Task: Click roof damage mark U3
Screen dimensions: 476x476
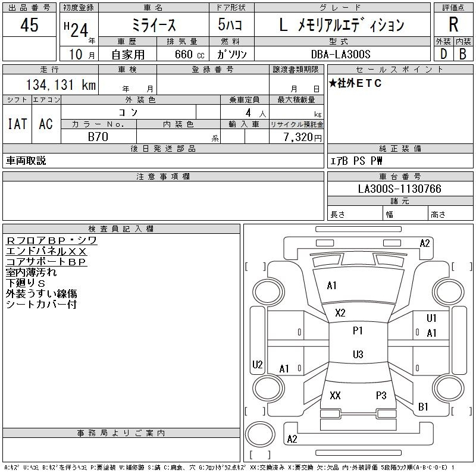Action: click(358, 354)
